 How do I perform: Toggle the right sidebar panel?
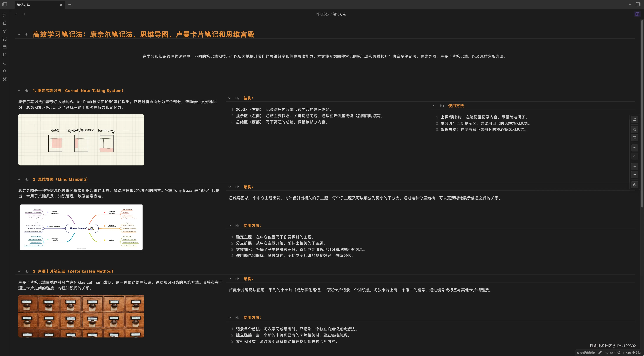pyautogui.click(x=638, y=5)
